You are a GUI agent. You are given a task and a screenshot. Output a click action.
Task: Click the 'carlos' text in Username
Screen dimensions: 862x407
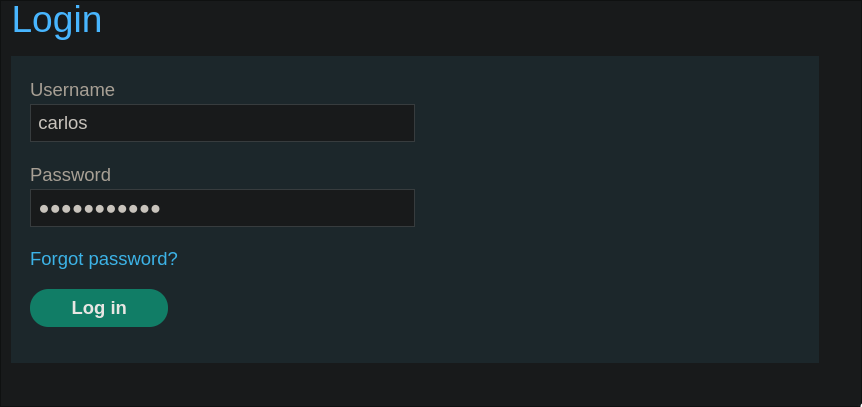[x=62, y=123]
